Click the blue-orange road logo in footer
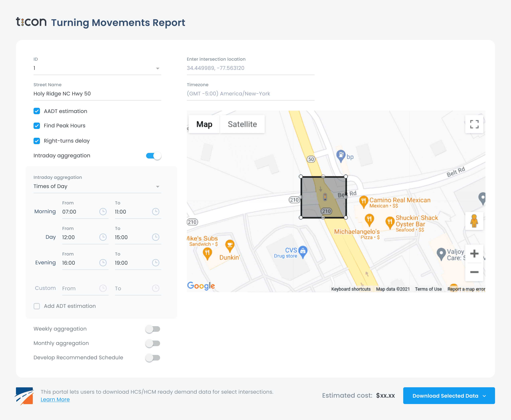Viewport: 511px width, 420px height. [x=24, y=396]
